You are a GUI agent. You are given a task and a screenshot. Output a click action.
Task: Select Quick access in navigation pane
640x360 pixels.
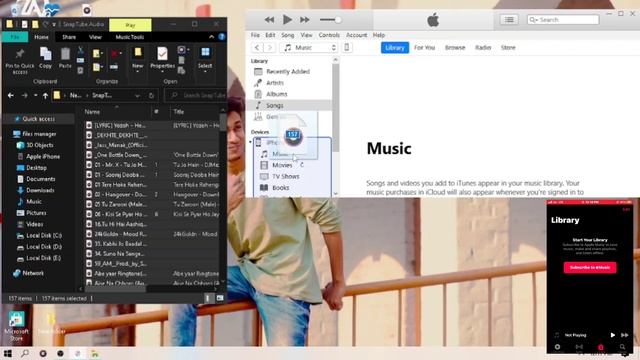coord(38,119)
